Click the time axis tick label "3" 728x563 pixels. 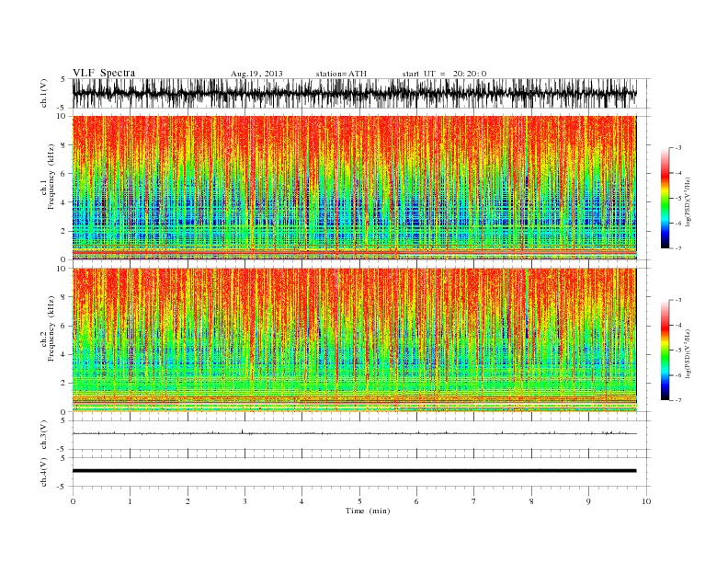point(245,501)
